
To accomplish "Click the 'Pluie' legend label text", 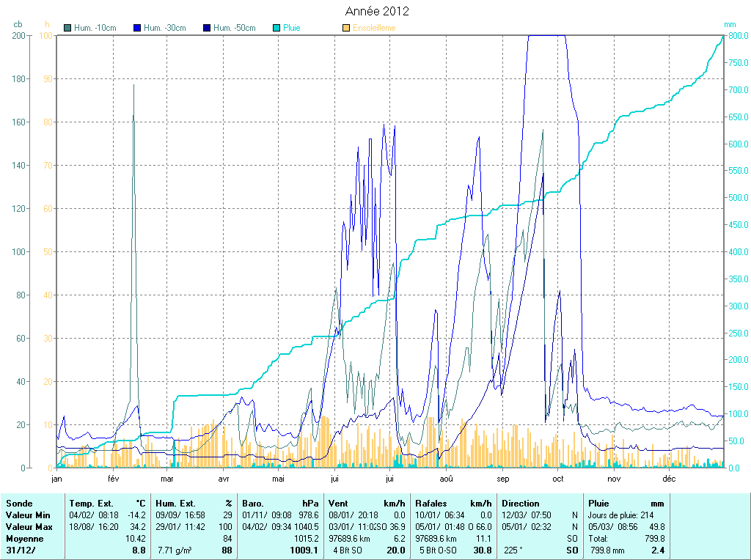I will click(292, 28).
